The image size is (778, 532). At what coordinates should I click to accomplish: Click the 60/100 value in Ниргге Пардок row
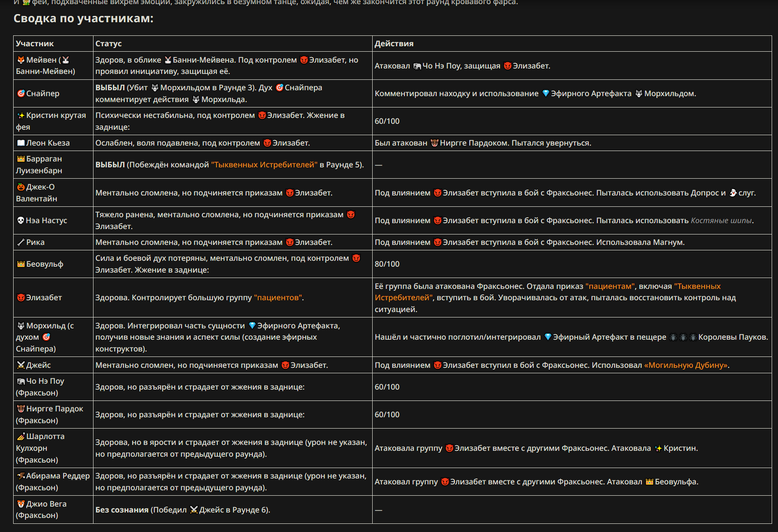tap(387, 415)
